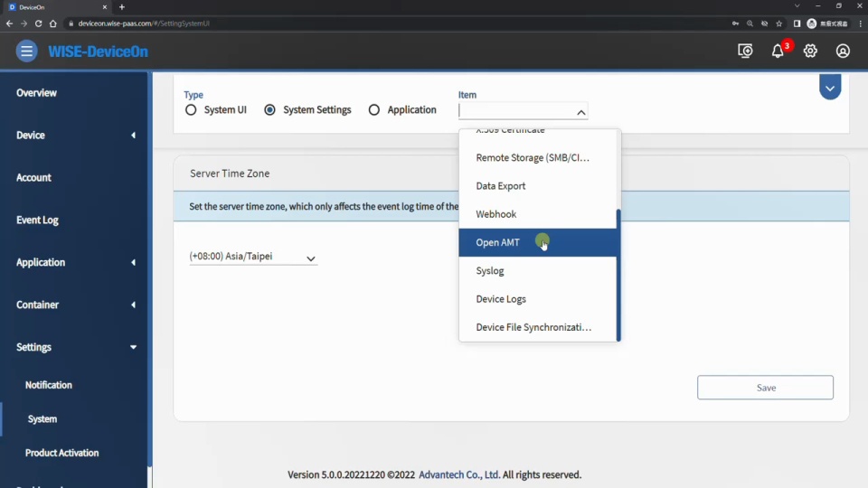Open the Chrome three-dot menu
This screenshot has width=868, height=488.
860,23
